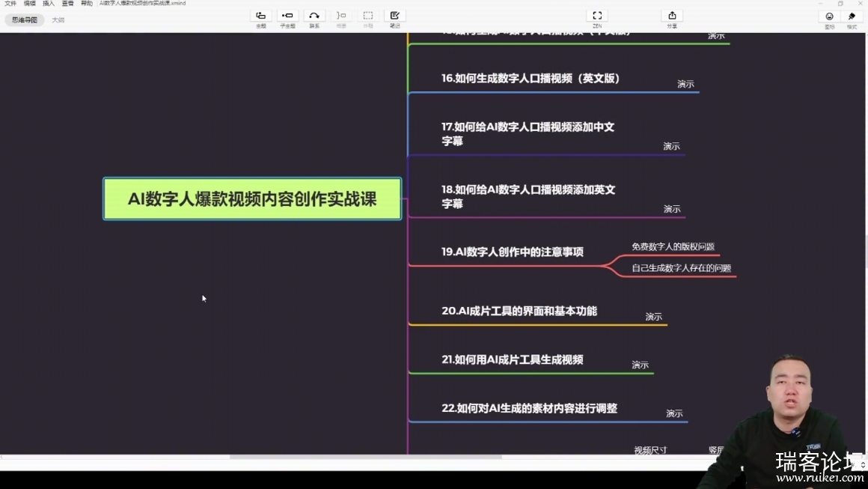Click the Topic (主题) toolbar icon

(x=260, y=16)
